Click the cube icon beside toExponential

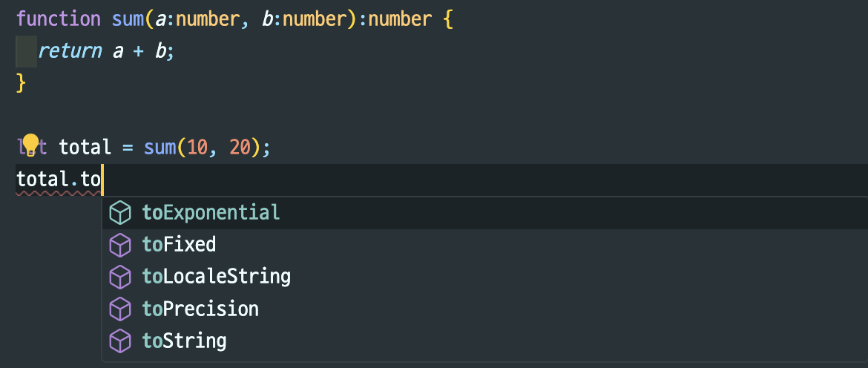(x=120, y=212)
